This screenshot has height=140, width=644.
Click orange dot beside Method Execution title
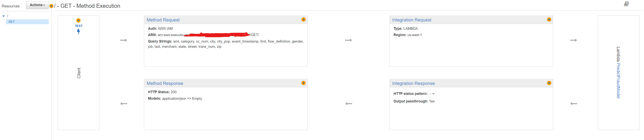point(51,6)
